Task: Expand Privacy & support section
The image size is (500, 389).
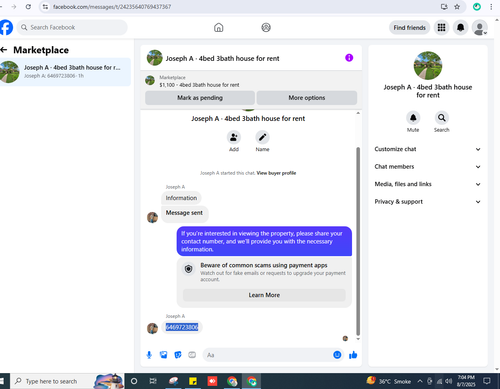Action: click(x=428, y=202)
